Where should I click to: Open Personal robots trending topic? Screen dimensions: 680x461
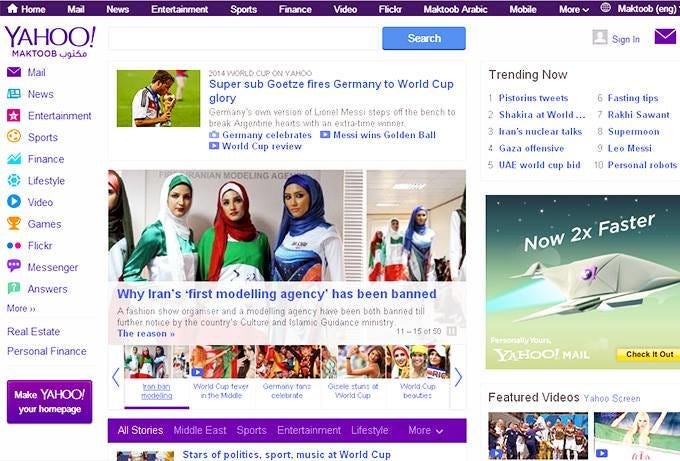coord(642,165)
